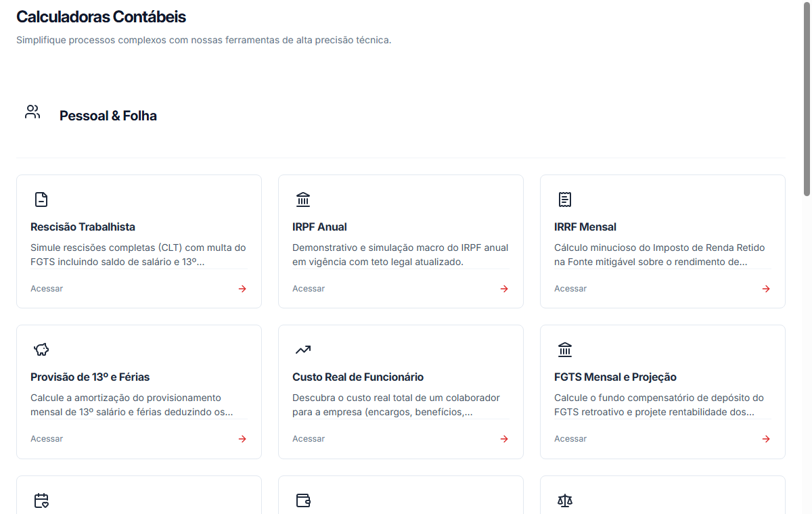Click the Rescisão Trabalhista document icon

pos(41,200)
